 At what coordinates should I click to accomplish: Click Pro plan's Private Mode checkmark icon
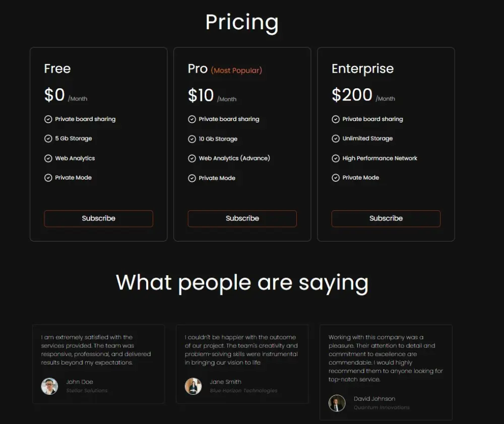tap(192, 178)
